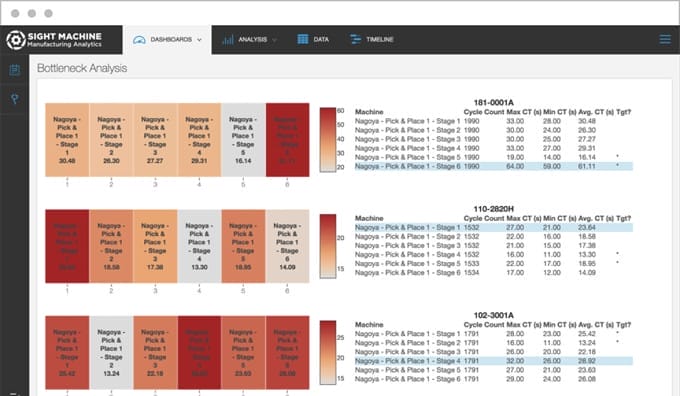The height and width of the screenshot is (396, 680).
Task: Select the Stage 5 tile showing 18.95
Action: click(243, 246)
